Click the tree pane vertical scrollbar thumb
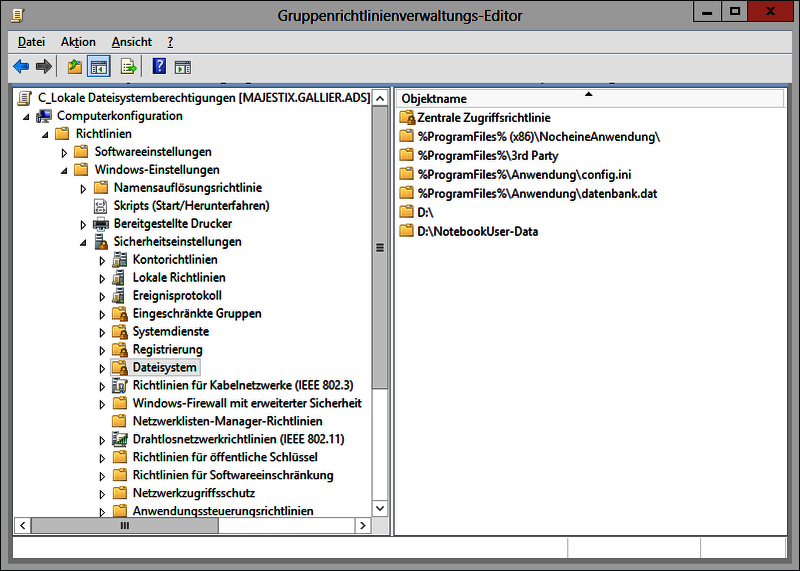The image size is (800, 571). (380, 247)
